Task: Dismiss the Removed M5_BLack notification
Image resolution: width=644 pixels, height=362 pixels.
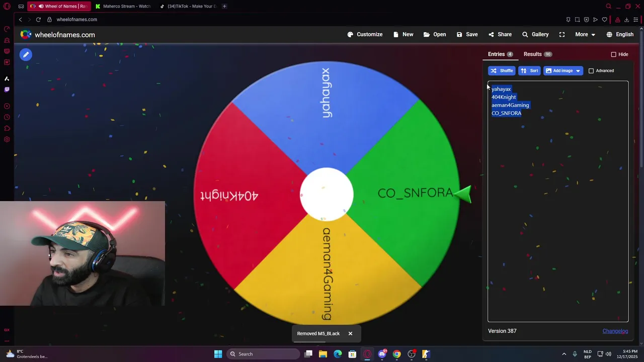Action: [350, 333]
